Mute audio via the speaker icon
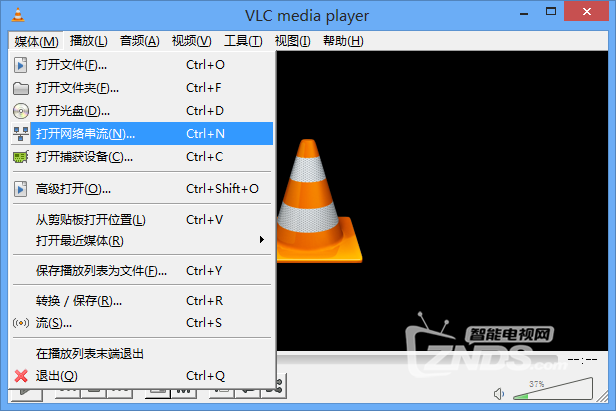616x411 pixels. point(499,393)
